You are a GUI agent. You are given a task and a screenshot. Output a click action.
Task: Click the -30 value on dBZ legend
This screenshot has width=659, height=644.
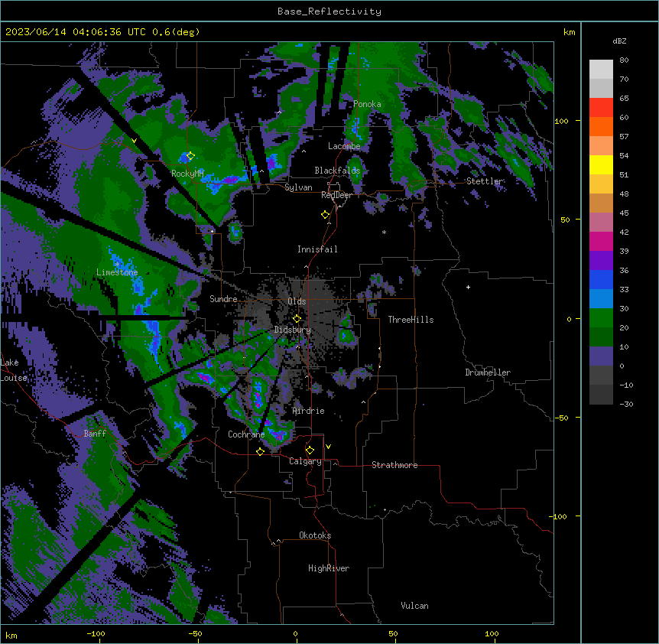(x=626, y=404)
